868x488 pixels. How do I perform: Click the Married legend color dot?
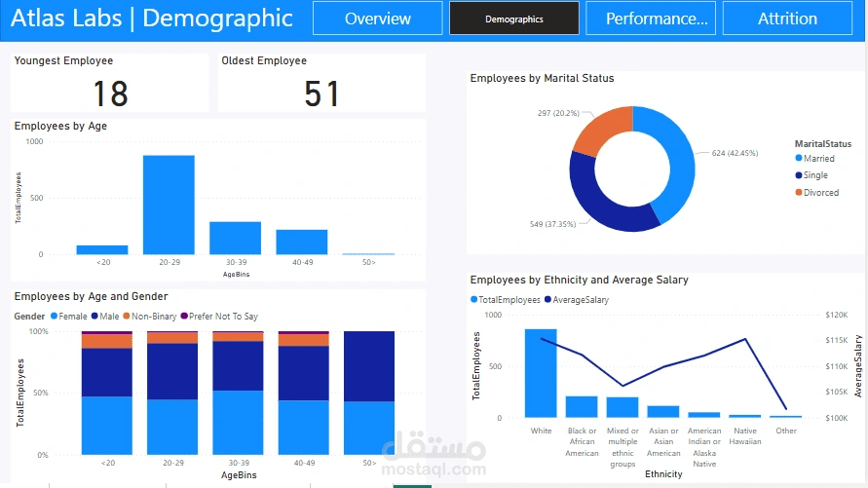798,158
